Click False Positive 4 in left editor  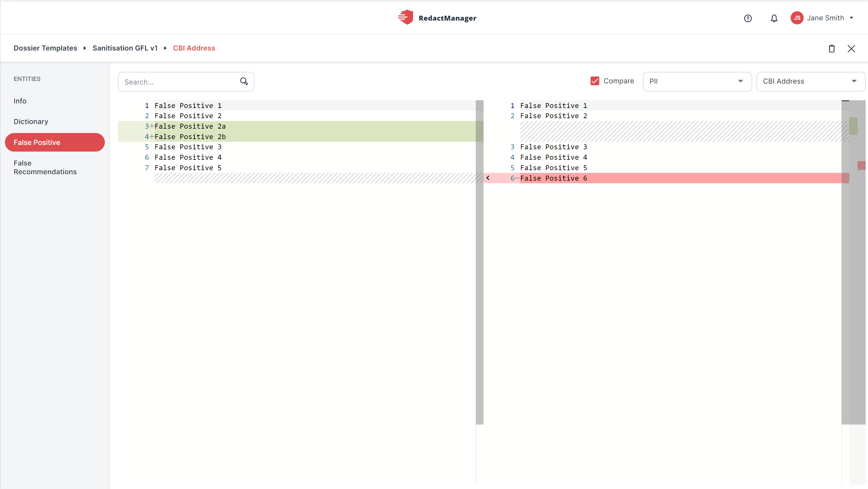click(188, 157)
